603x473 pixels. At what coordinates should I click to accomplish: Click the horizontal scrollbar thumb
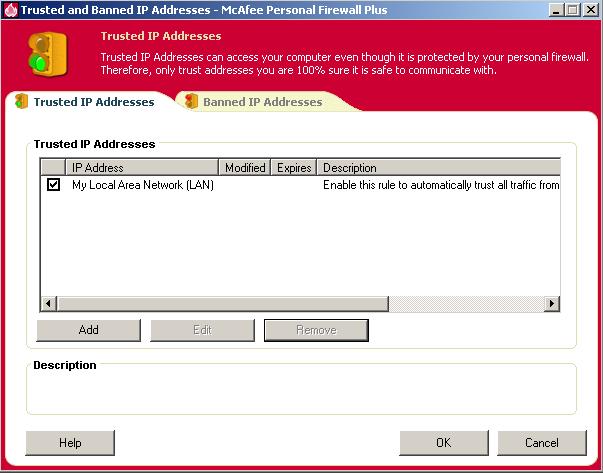[x=223, y=303]
